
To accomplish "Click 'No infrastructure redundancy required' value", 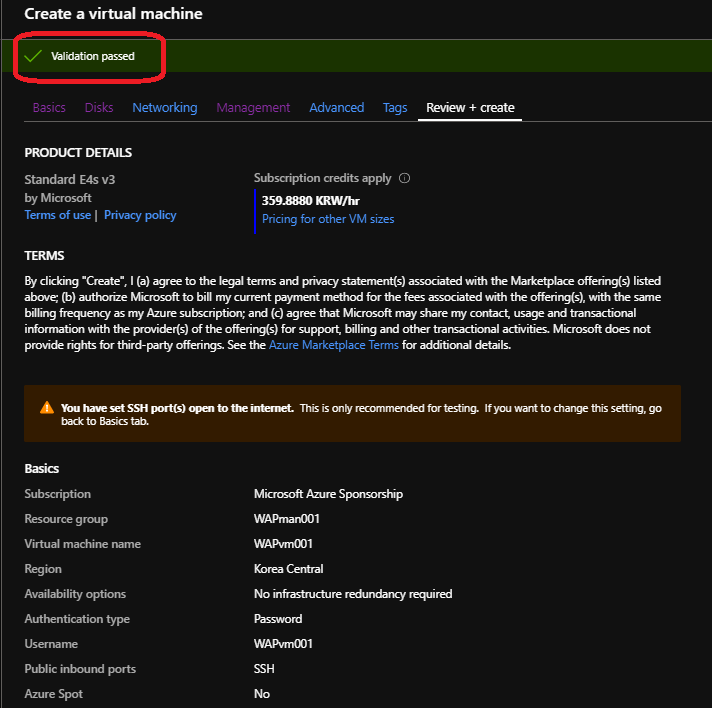I will (x=353, y=594).
